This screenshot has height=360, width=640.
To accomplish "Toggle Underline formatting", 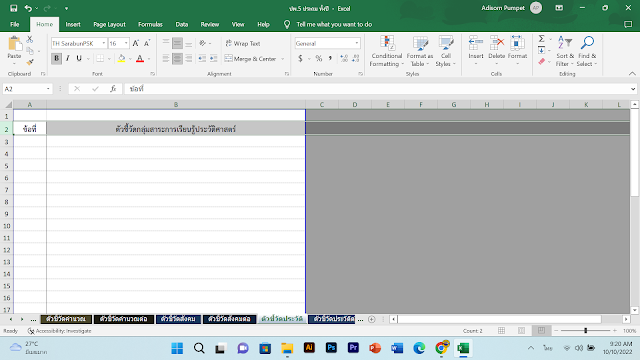I will [79, 58].
